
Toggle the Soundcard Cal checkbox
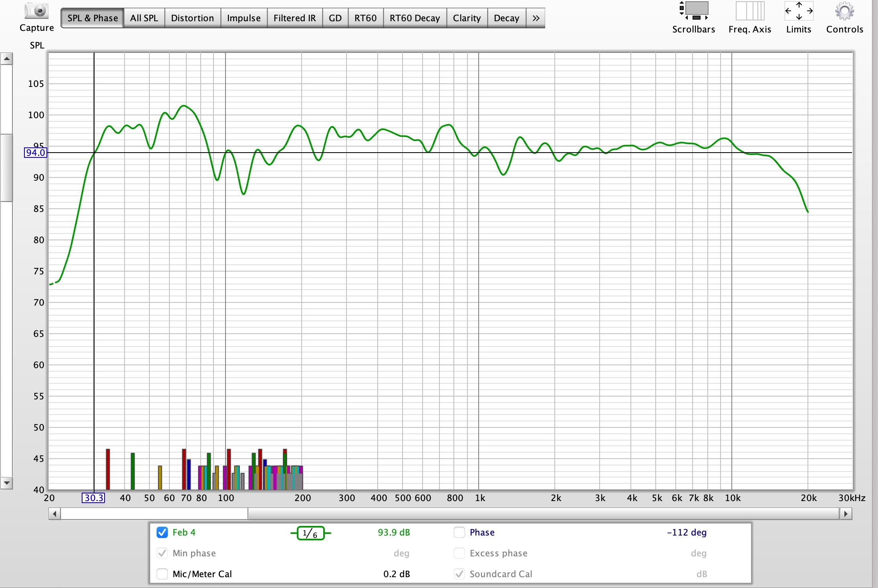(x=459, y=574)
